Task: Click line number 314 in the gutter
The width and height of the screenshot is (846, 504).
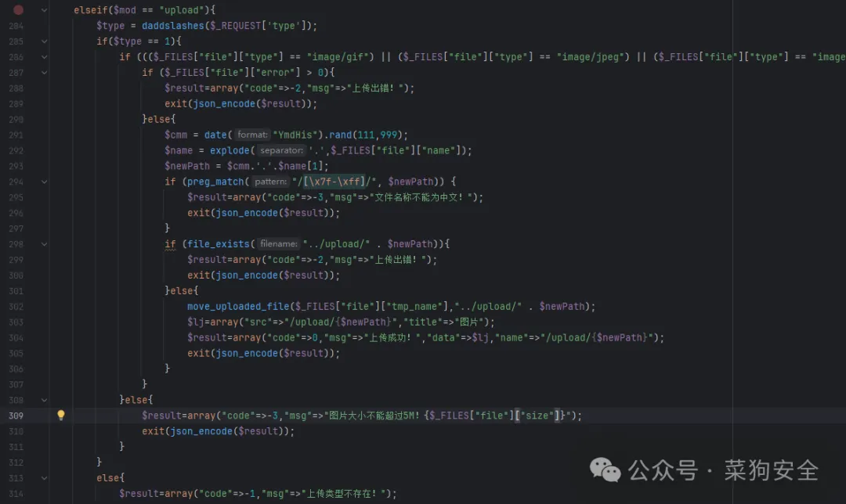Action: pos(16,494)
